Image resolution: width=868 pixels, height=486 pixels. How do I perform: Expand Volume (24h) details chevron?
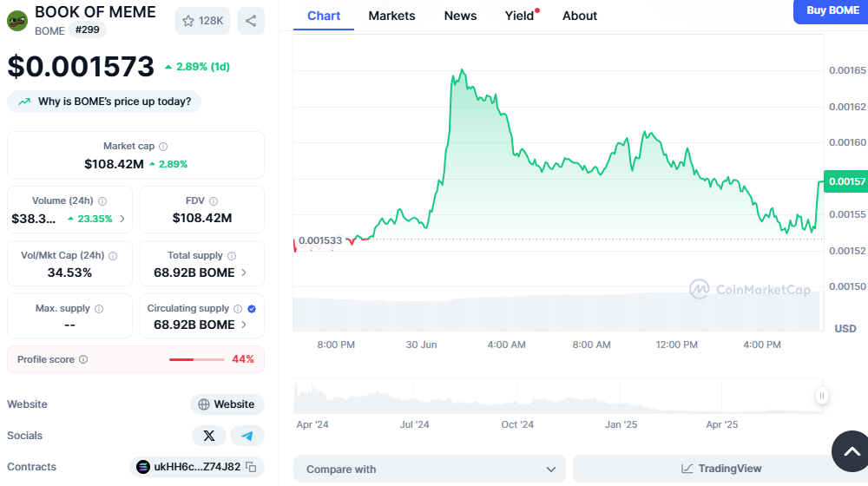[122, 219]
